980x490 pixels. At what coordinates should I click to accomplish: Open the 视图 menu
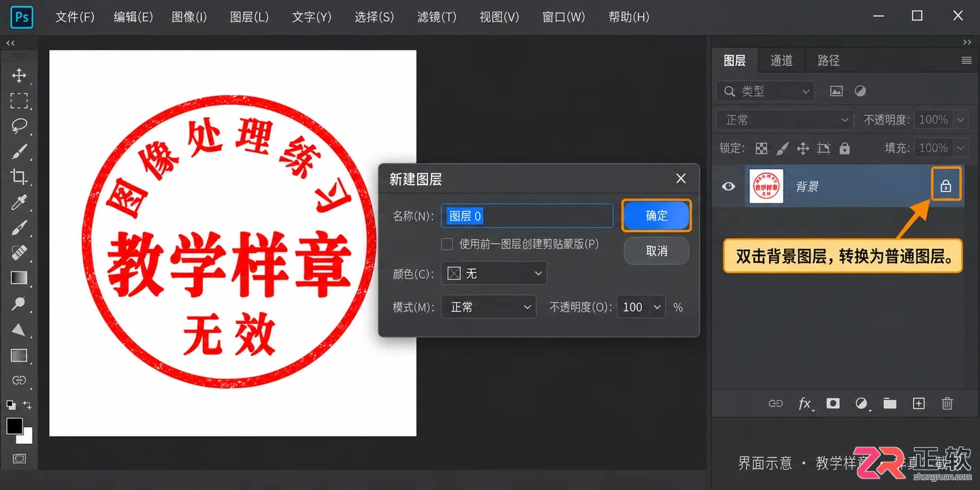[x=500, y=17]
